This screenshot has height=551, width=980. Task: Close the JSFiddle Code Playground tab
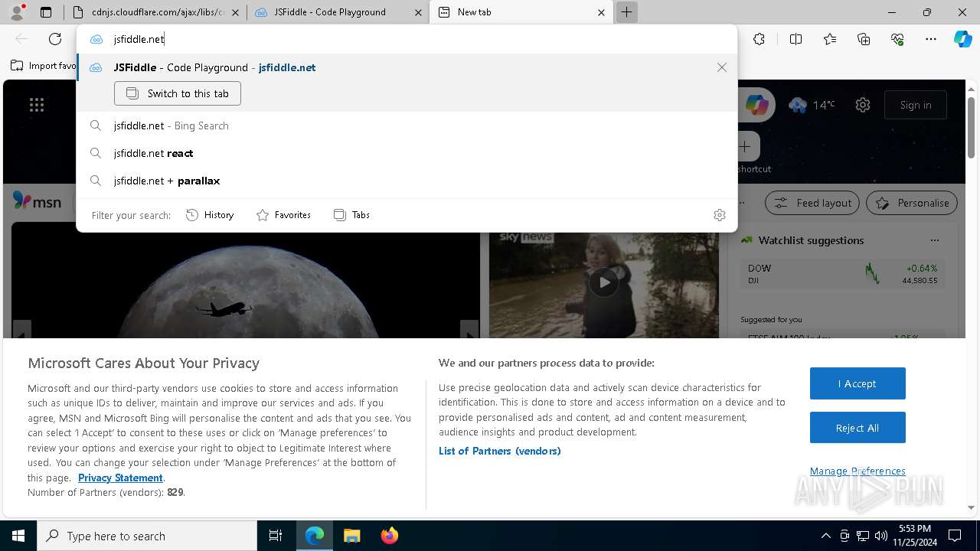pos(417,12)
